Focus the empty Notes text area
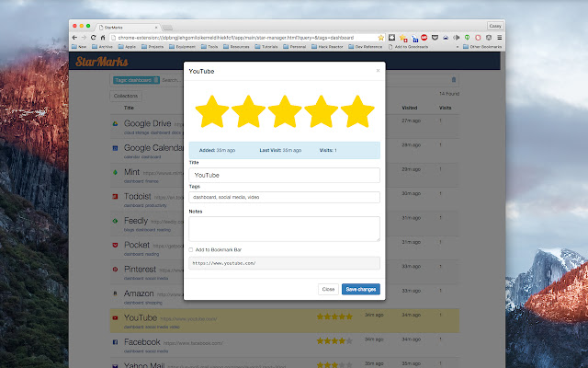The height and width of the screenshot is (368, 588). coord(284,229)
